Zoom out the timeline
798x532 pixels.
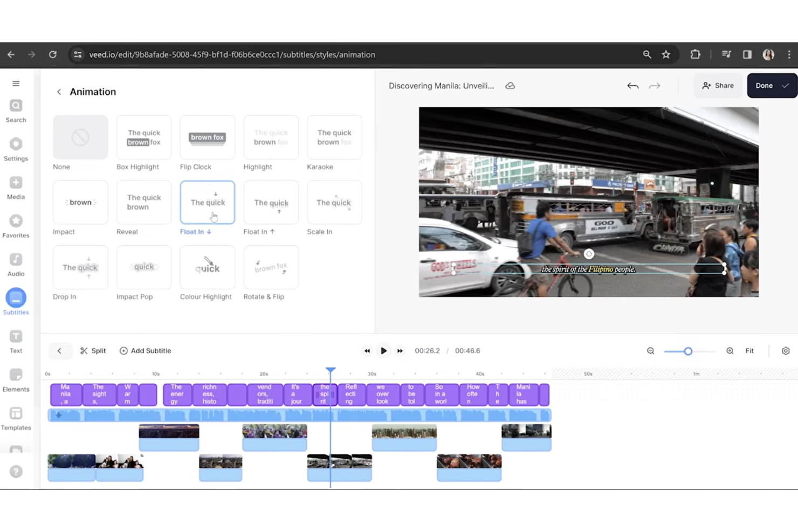pyautogui.click(x=651, y=351)
